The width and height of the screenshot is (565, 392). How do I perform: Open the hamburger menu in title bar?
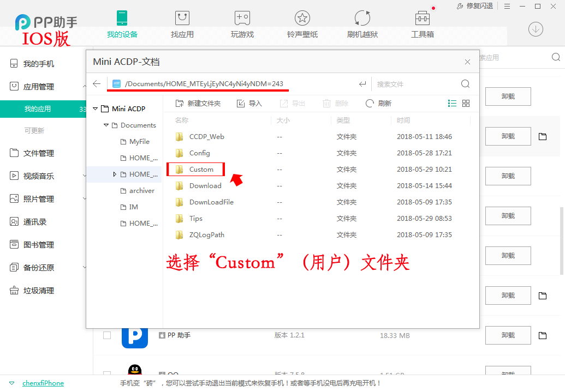tap(507, 6)
